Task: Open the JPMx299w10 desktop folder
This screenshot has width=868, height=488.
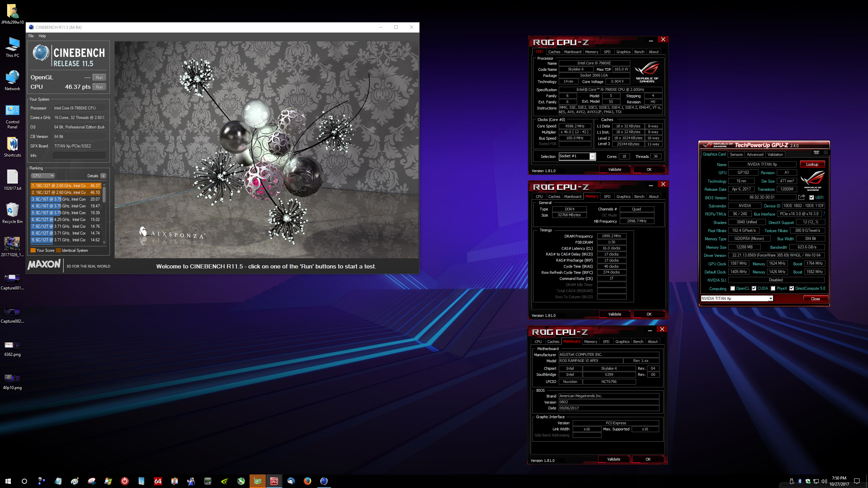Action: [x=12, y=14]
